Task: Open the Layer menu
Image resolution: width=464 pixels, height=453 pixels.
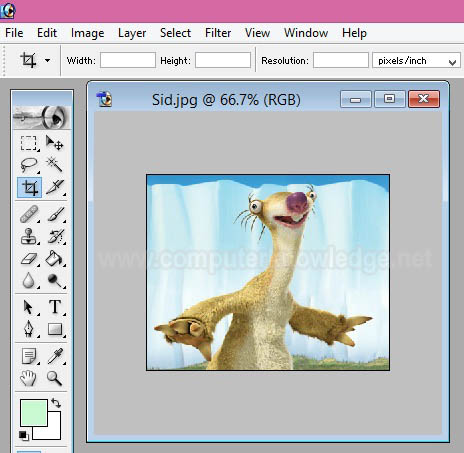Action: (132, 33)
